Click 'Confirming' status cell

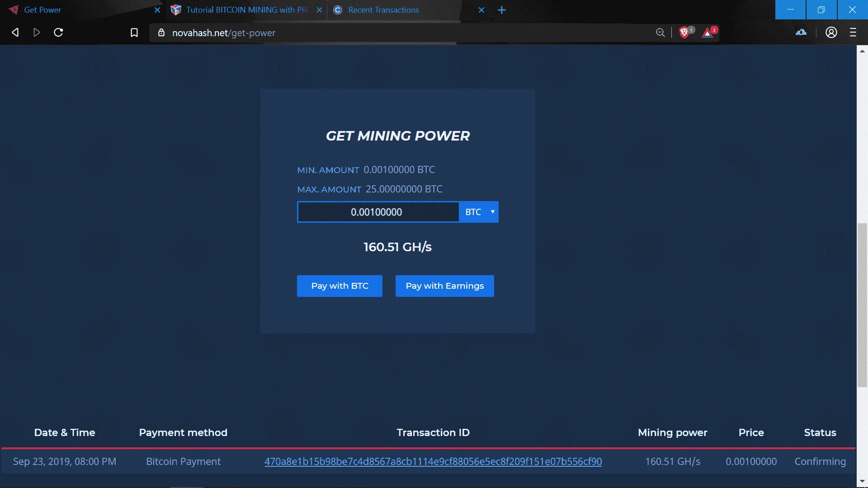[x=820, y=461]
